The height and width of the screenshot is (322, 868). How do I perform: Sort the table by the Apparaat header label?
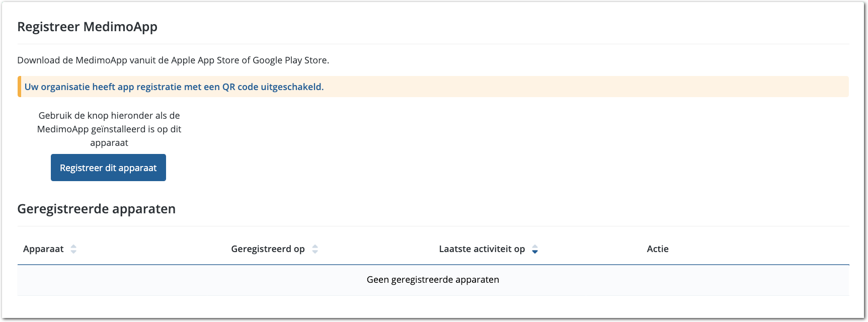tap(43, 249)
